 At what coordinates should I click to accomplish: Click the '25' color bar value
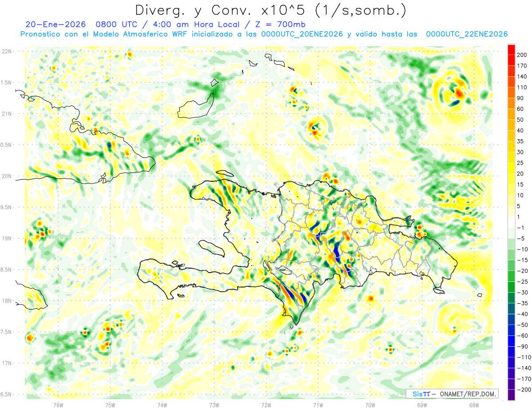pos(520,163)
